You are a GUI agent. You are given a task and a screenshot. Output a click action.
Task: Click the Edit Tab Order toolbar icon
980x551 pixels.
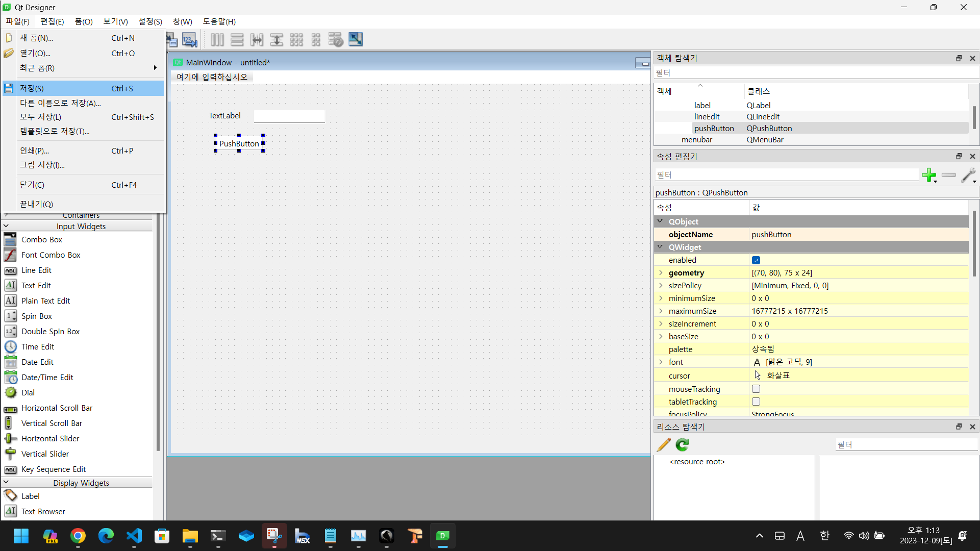(189, 40)
